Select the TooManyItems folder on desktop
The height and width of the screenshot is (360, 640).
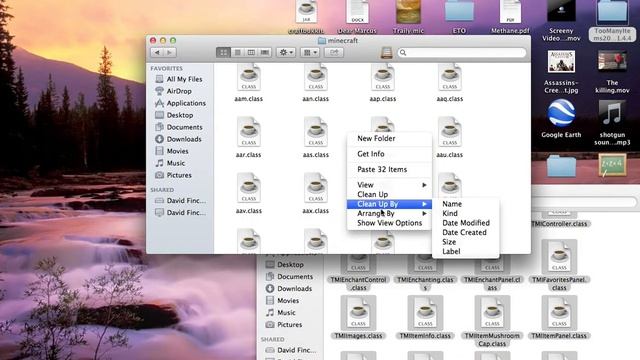point(612,11)
